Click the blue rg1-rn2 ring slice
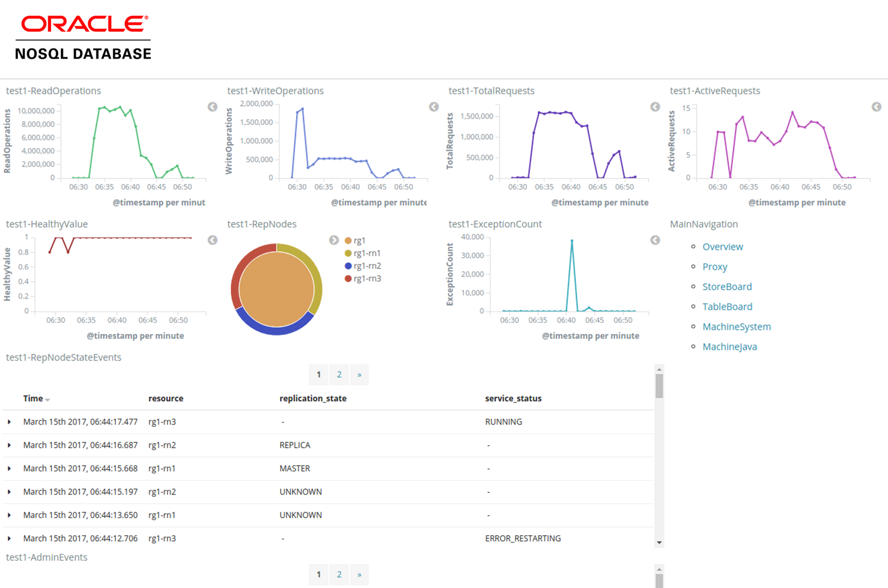888x588 pixels. tap(275, 330)
